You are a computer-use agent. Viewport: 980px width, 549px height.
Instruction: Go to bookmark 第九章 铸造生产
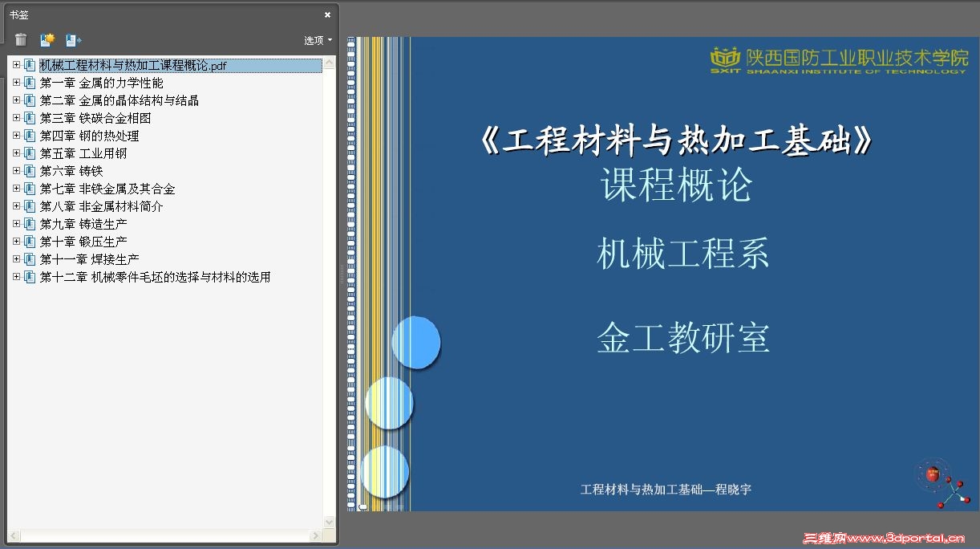[x=83, y=224]
